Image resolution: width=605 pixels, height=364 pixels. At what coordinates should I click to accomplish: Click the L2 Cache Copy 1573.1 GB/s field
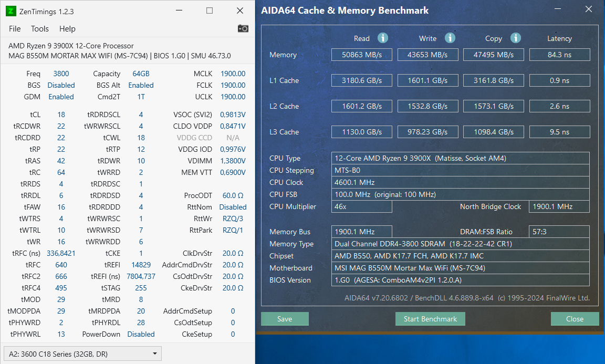click(494, 106)
